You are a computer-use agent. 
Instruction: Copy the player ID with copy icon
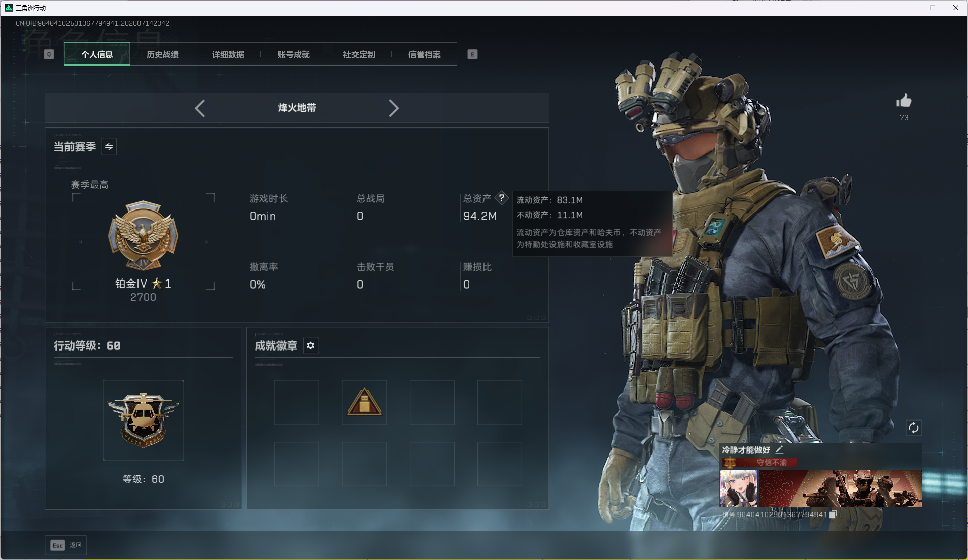tap(833, 514)
